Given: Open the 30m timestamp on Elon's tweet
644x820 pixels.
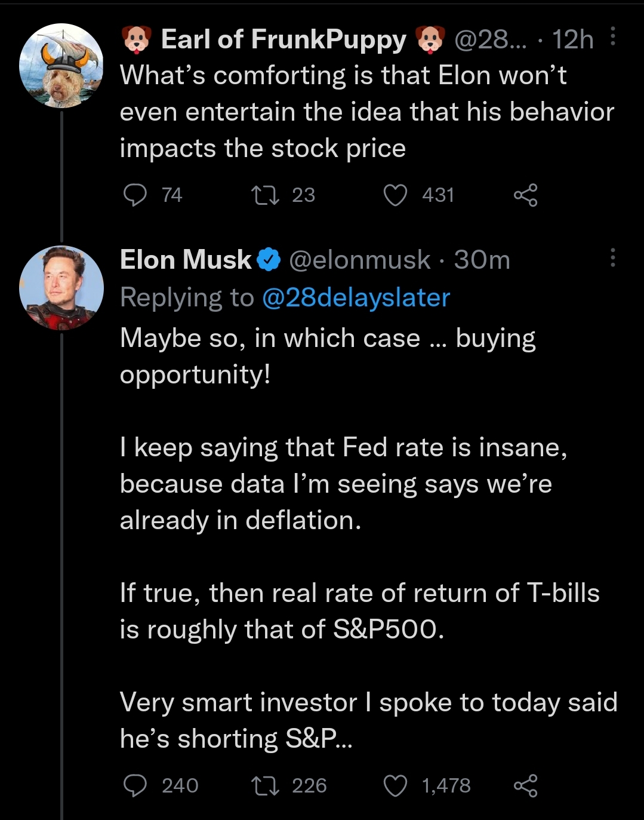Looking at the screenshot, I should point(482,260).
